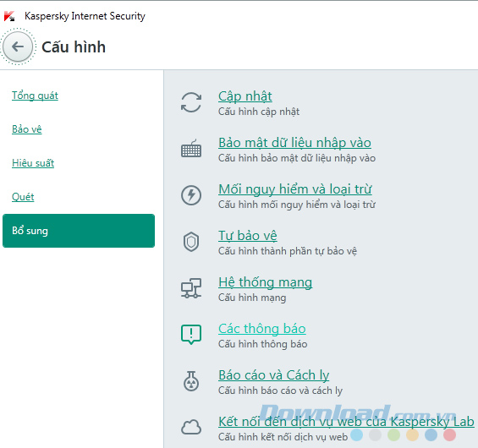The width and height of the screenshot is (478, 448).
Task: Click the flask quarantine icon
Action: coord(191,380)
